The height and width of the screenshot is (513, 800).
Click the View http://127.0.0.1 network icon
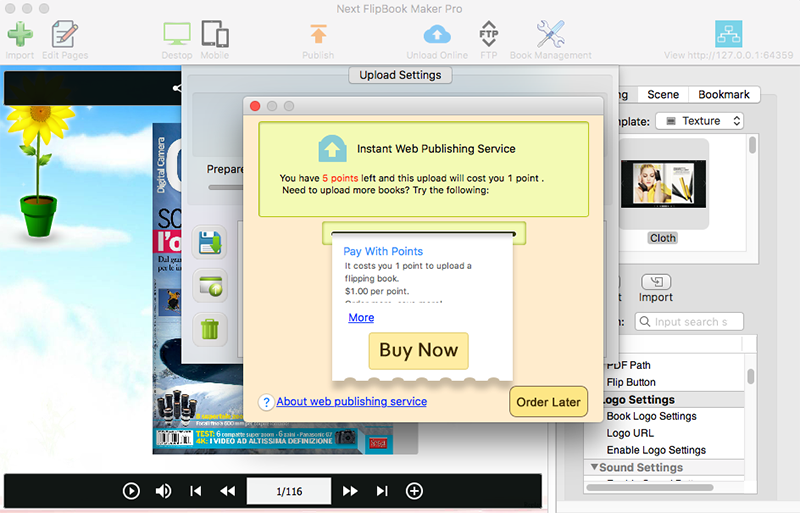tap(729, 34)
